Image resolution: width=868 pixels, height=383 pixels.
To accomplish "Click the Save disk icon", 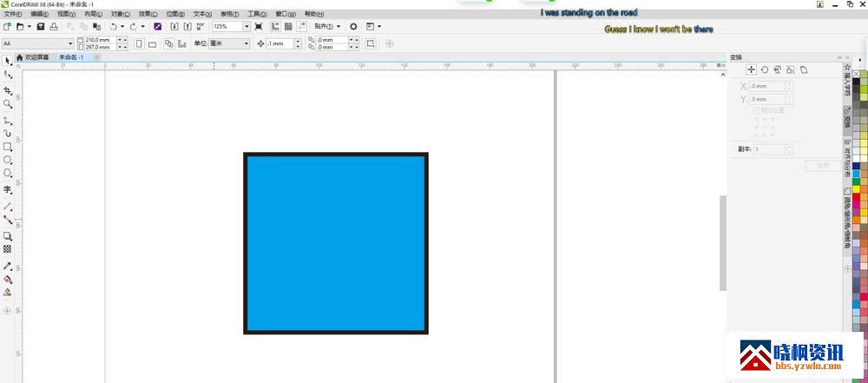I will pyautogui.click(x=41, y=26).
